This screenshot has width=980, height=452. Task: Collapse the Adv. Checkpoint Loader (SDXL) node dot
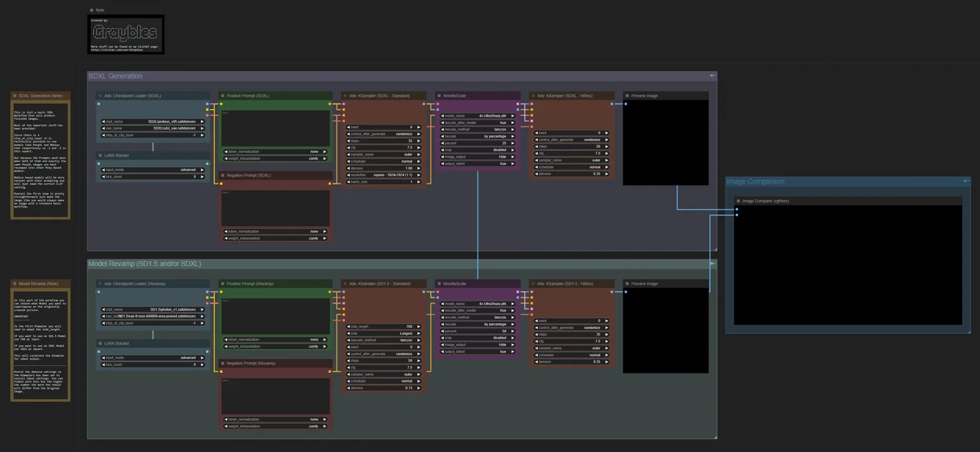[100, 96]
